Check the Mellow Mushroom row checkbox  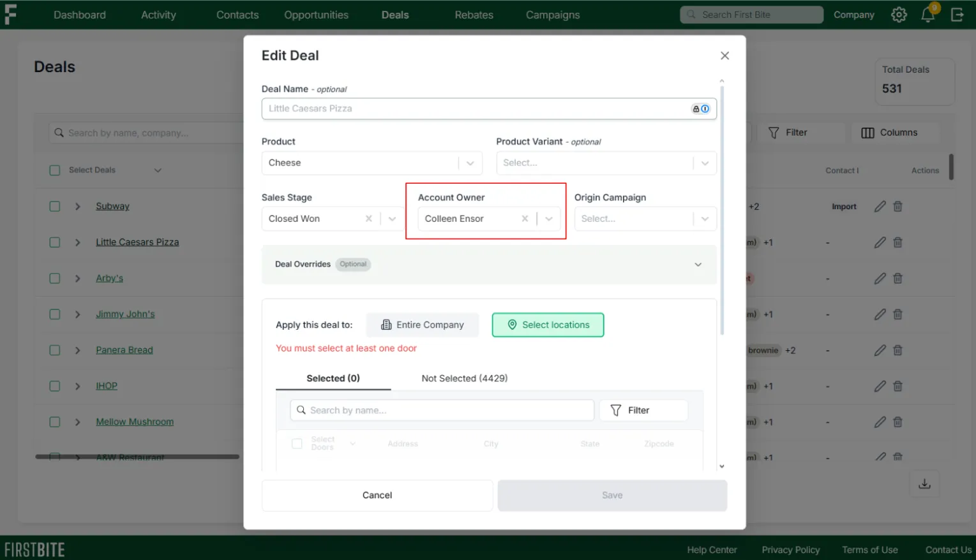[x=55, y=422]
